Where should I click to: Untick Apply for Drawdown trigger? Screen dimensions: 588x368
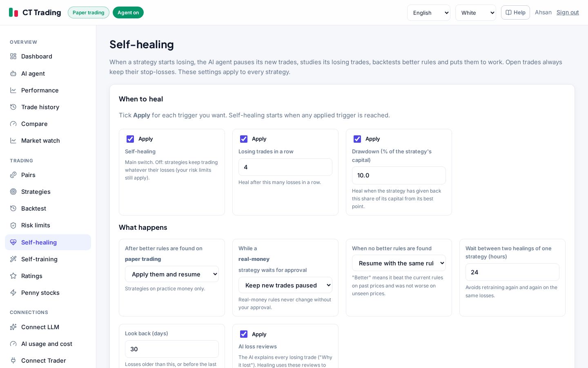point(357,139)
